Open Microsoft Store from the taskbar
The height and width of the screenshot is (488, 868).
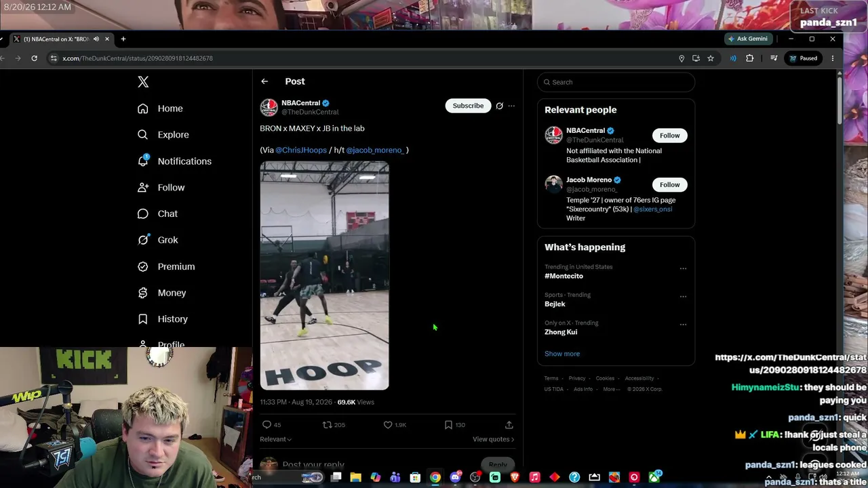tap(415, 477)
